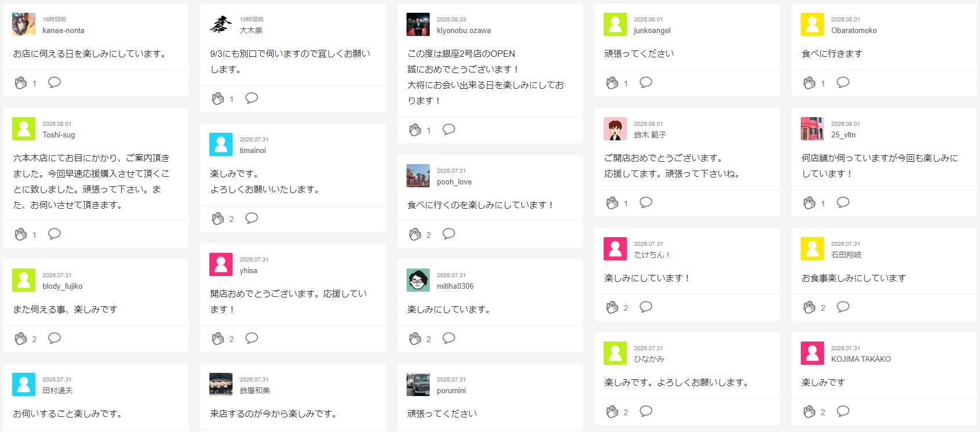Viewport: 980px width, 432px height.
Task: Open 石田翔岐's yellow avatar
Action: coord(812,249)
